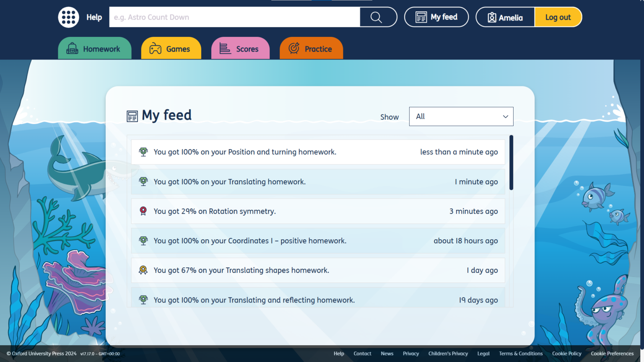This screenshot has height=362, width=644.
Task: Click the target icon on Practice tab
Action: click(293, 49)
